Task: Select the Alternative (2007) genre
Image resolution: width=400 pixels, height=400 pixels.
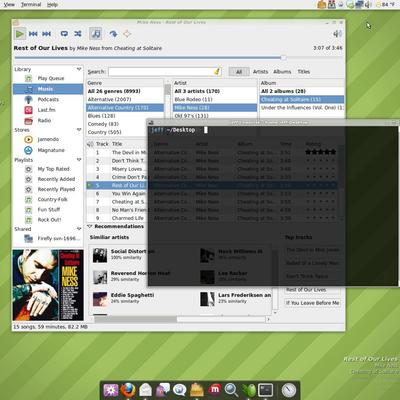Action: tap(125, 99)
